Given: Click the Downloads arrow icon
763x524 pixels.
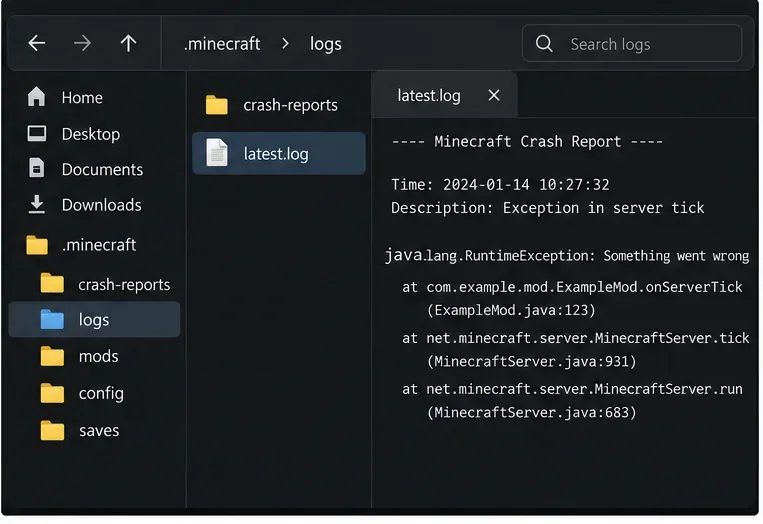Looking at the screenshot, I should [x=37, y=204].
